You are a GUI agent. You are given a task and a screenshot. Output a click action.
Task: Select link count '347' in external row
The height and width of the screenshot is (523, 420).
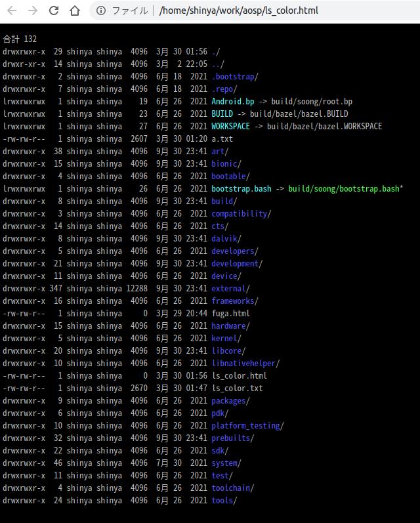56,289
